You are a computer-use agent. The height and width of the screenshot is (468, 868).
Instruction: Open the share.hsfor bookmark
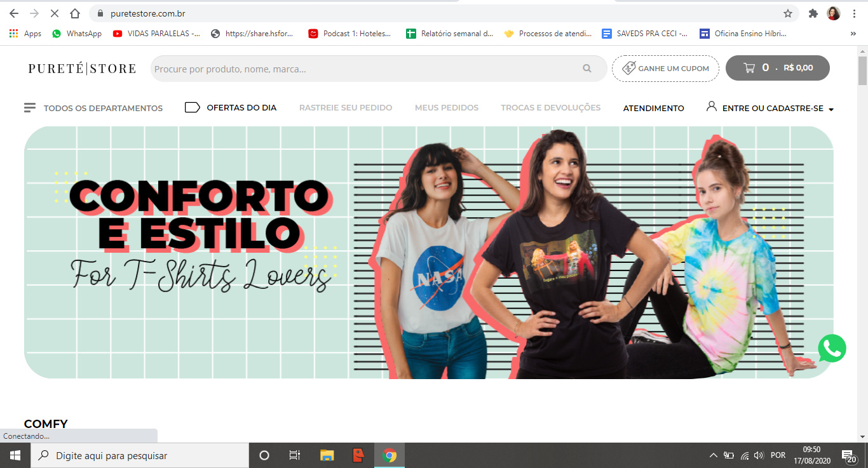[x=252, y=34]
